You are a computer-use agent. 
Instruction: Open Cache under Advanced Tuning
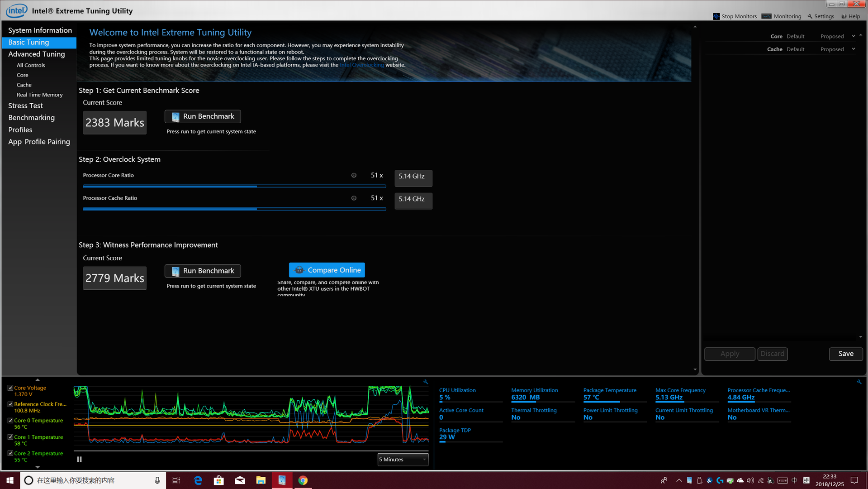[24, 85]
